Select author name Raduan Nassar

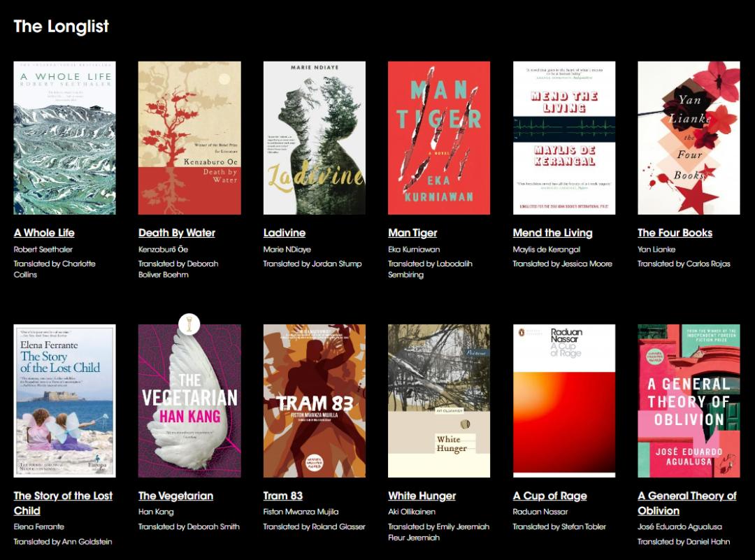click(540, 512)
